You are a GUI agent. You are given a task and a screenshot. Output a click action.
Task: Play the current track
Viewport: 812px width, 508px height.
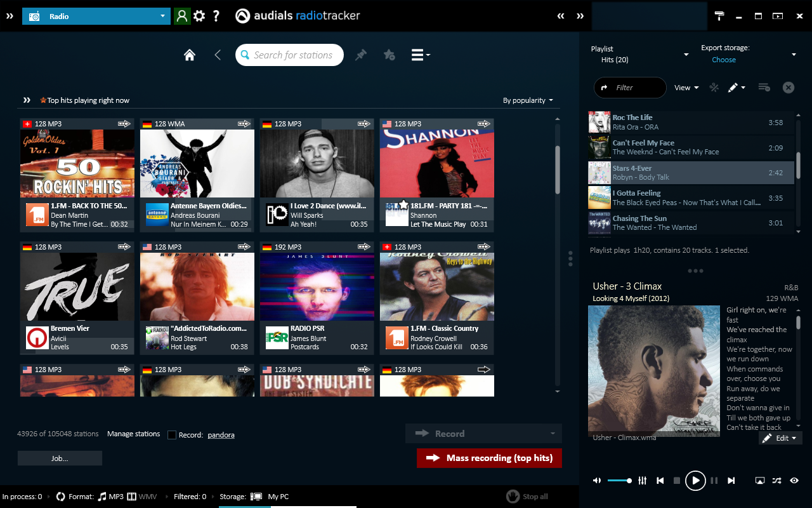(x=695, y=481)
